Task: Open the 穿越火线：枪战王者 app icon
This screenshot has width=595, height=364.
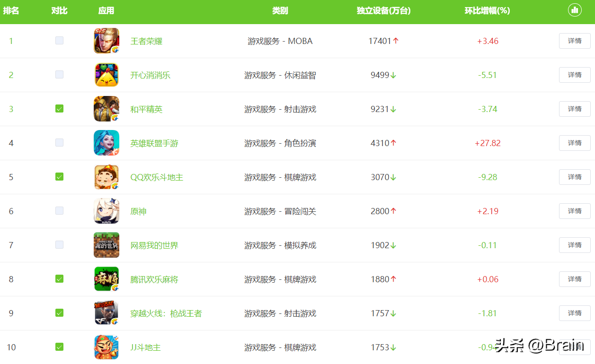Action: pyautogui.click(x=107, y=313)
